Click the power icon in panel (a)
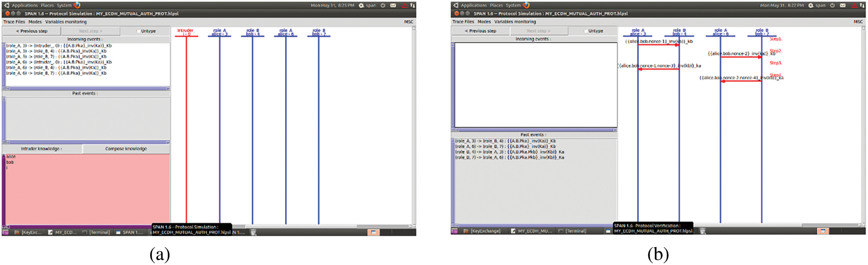868x265 pixels. tap(383, 5)
